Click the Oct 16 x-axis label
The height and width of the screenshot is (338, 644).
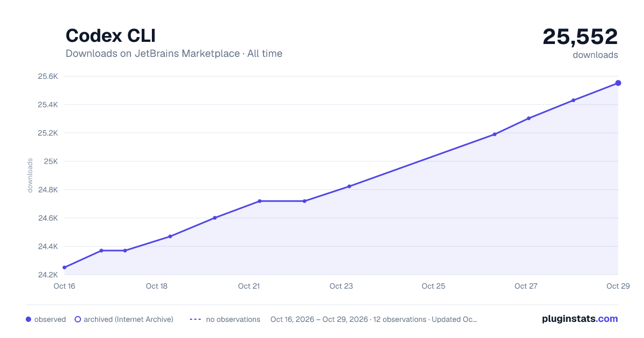(x=64, y=286)
